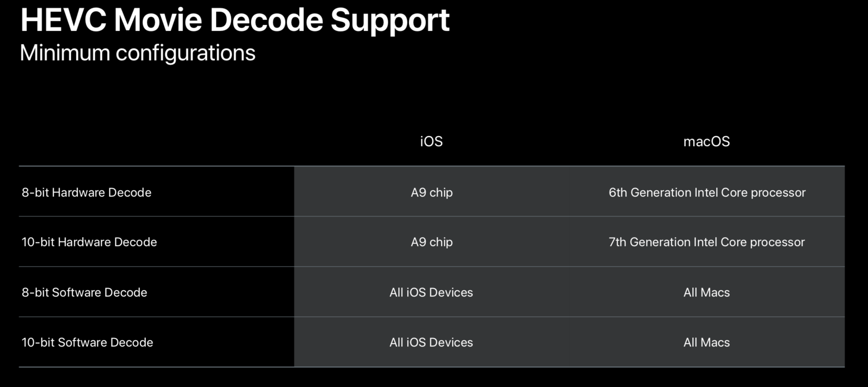Click the word Decode in the title
This screenshot has width=868, height=387.
click(x=266, y=20)
